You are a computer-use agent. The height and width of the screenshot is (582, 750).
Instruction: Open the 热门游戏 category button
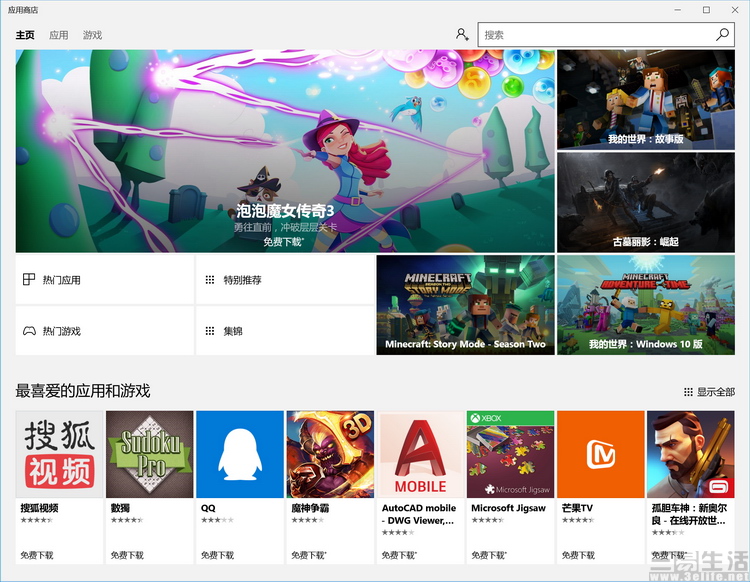click(x=105, y=330)
